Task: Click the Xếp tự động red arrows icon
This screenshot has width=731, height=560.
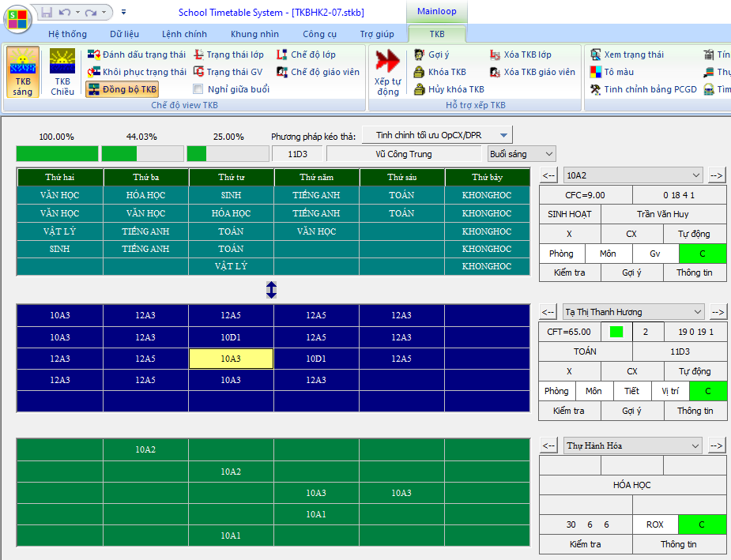Action: point(388,62)
